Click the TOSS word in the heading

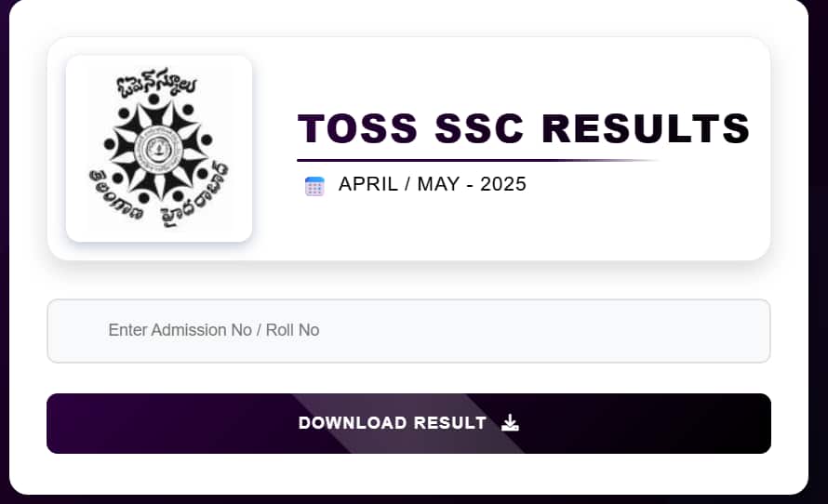pyautogui.click(x=358, y=128)
